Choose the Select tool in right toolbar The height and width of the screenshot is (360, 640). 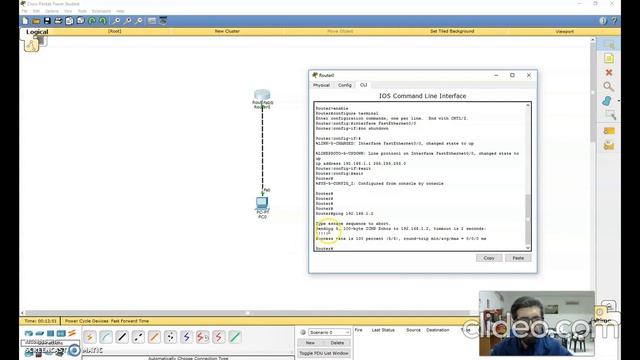pos(609,44)
